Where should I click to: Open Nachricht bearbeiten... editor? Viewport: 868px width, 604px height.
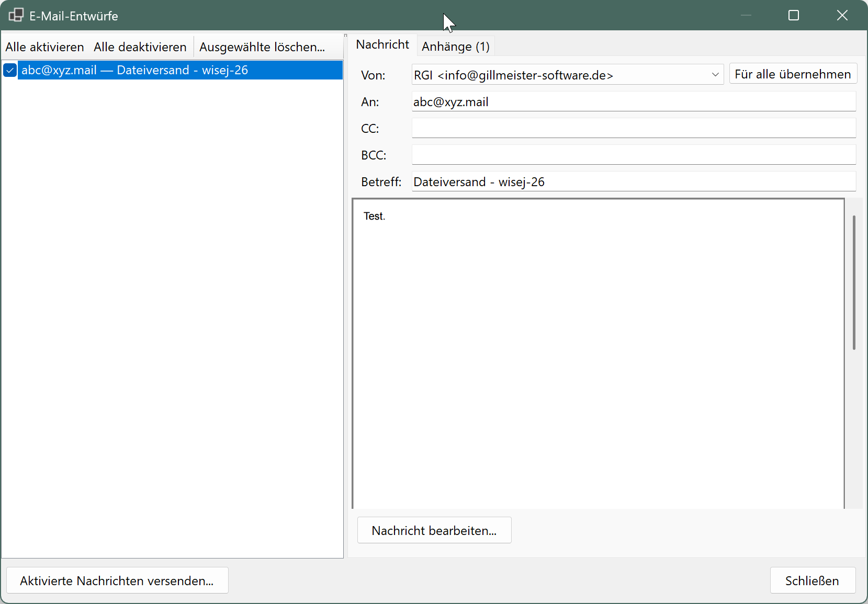(434, 530)
